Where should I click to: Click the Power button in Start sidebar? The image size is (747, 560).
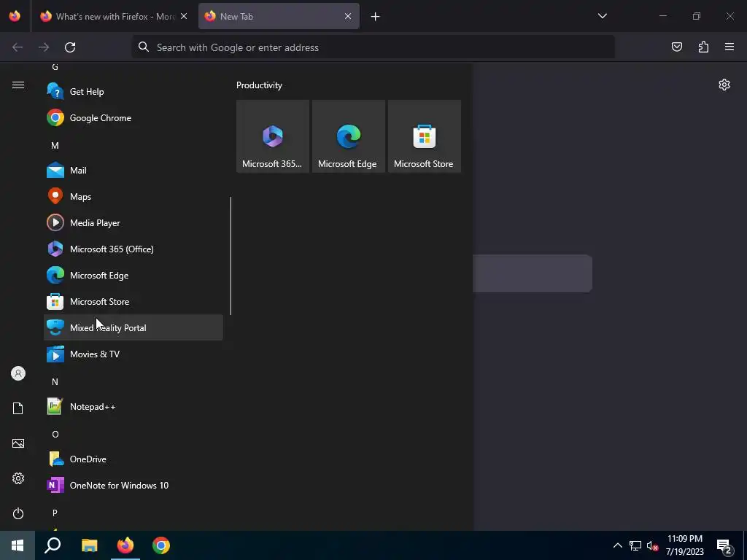pyautogui.click(x=18, y=513)
